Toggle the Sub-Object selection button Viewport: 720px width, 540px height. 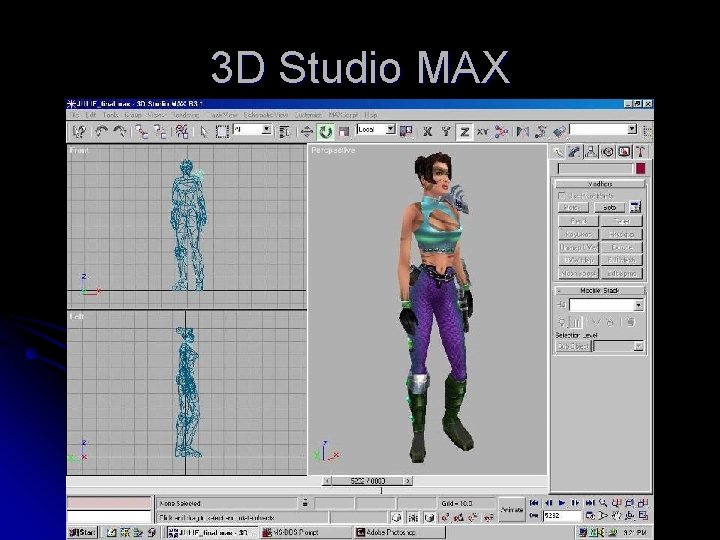click(x=573, y=346)
